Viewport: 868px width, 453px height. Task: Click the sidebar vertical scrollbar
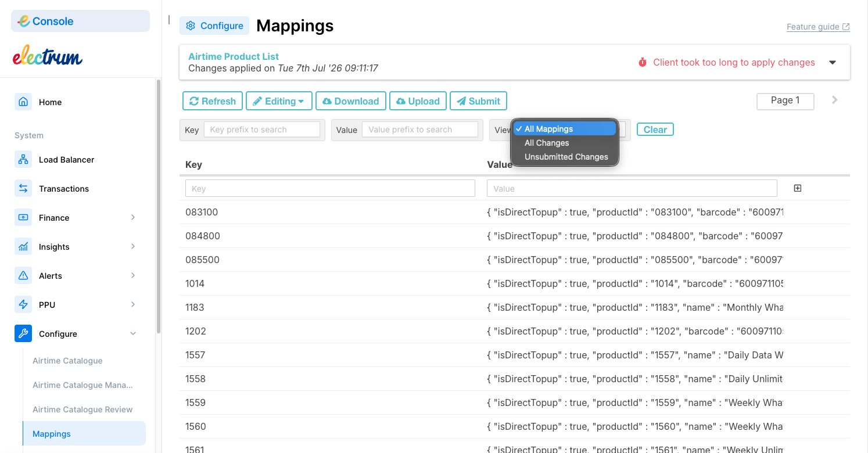coord(158,206)
